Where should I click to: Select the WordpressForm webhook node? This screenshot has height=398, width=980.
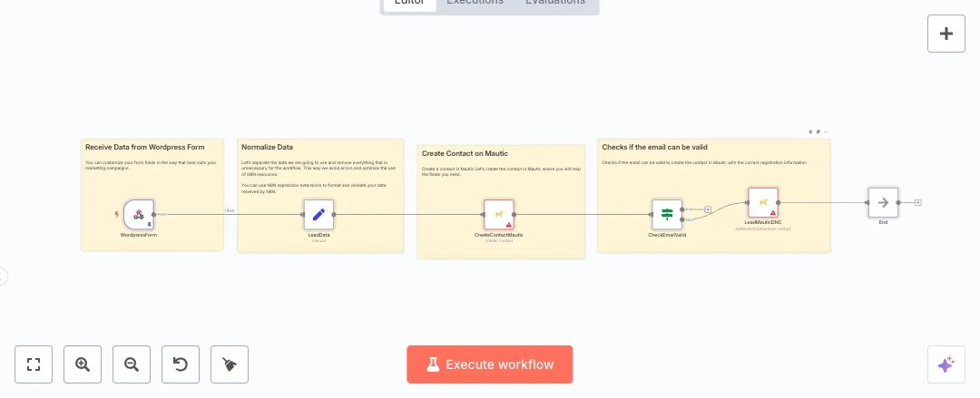point(139,215)
